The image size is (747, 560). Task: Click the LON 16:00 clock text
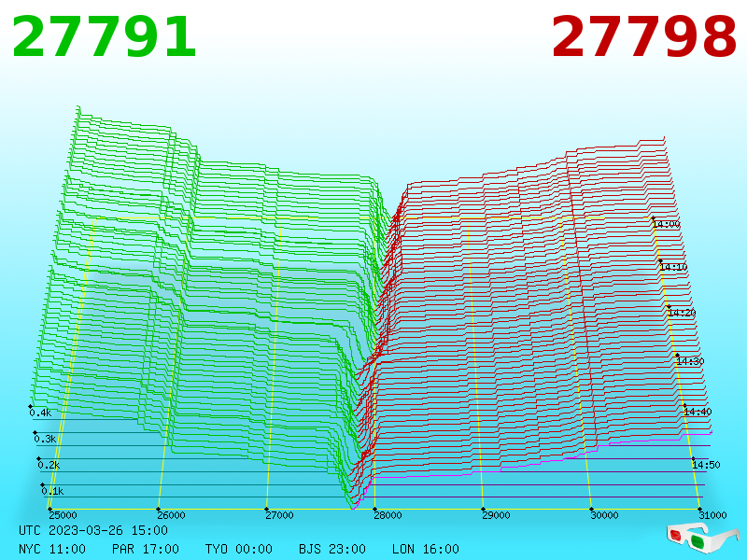pyautogui.click(x=426, y=549)
